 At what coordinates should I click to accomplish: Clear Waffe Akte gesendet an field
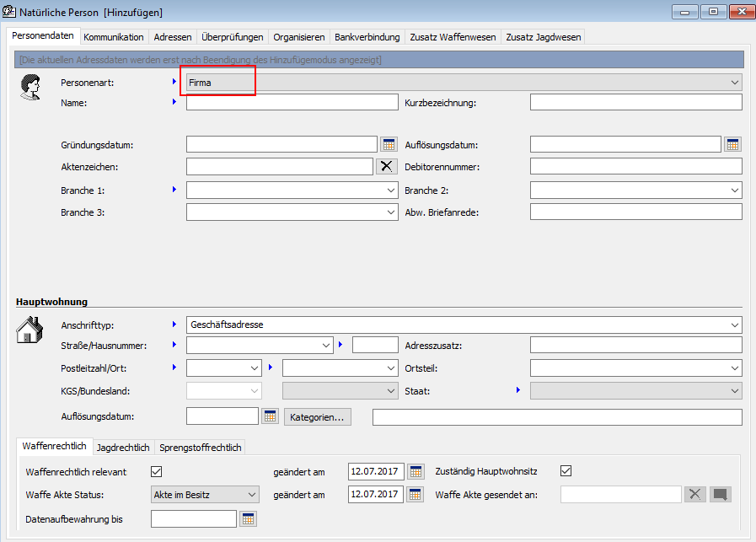coord(694,495)
